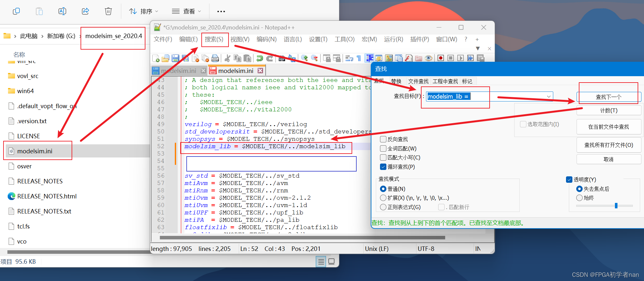
Task: Click the Cut scissors icon
Action: click(x=228, y=58)
